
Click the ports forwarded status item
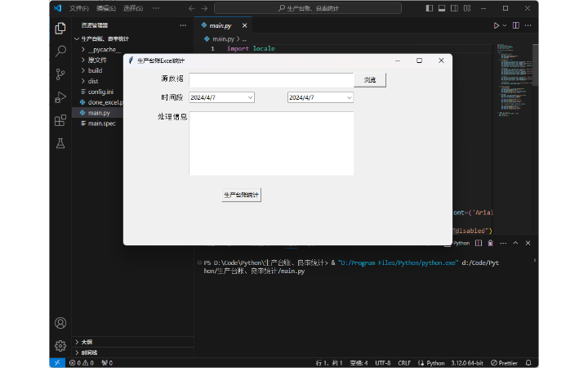pyautogui.click(x=107, y=363)
